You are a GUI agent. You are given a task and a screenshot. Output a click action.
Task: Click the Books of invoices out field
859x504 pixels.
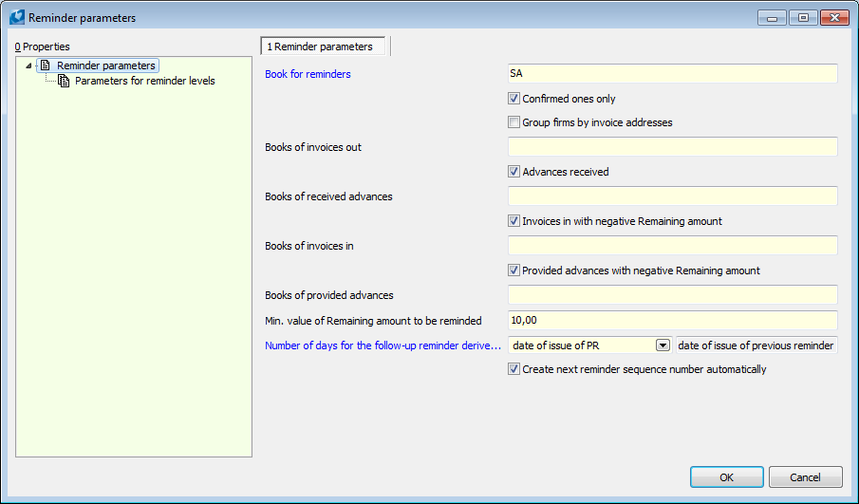coord(673,147)
